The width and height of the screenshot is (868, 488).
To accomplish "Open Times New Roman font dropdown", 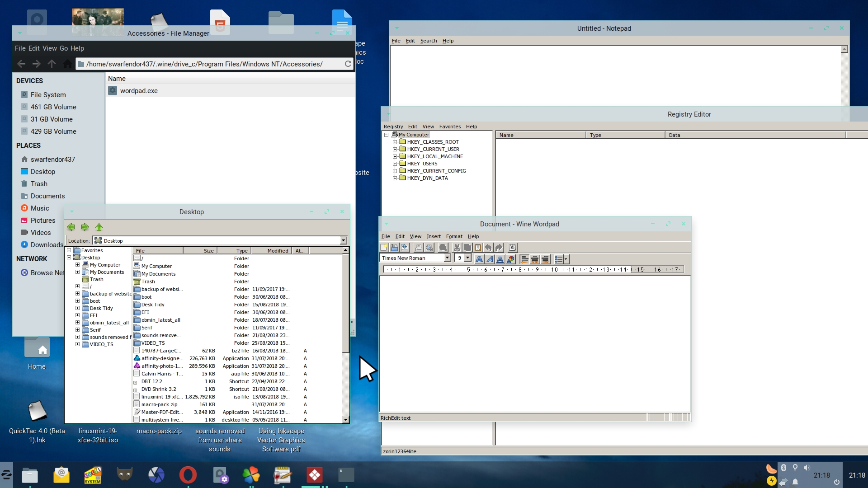I will pos(447,258).
